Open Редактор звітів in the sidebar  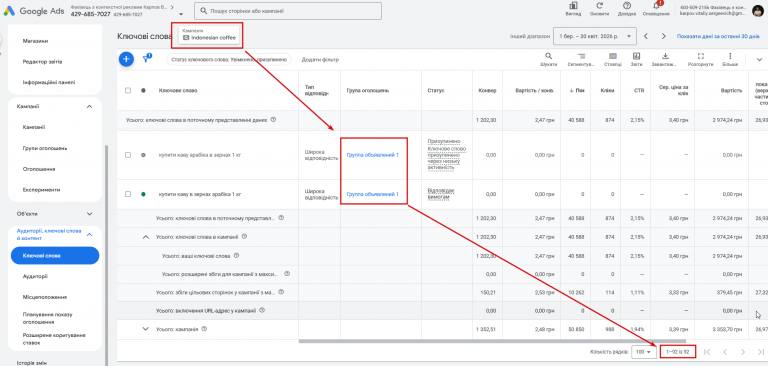tap(42, 62)
